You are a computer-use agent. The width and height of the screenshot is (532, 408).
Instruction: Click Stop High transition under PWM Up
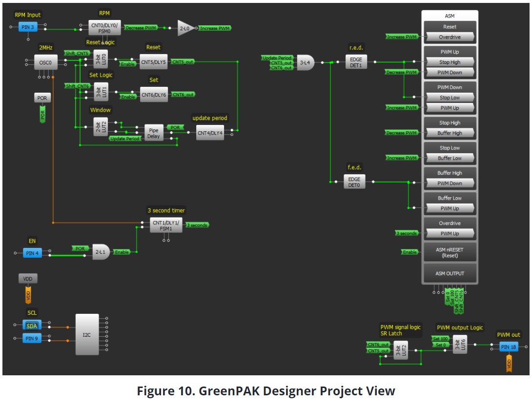[x=450, y=62]
